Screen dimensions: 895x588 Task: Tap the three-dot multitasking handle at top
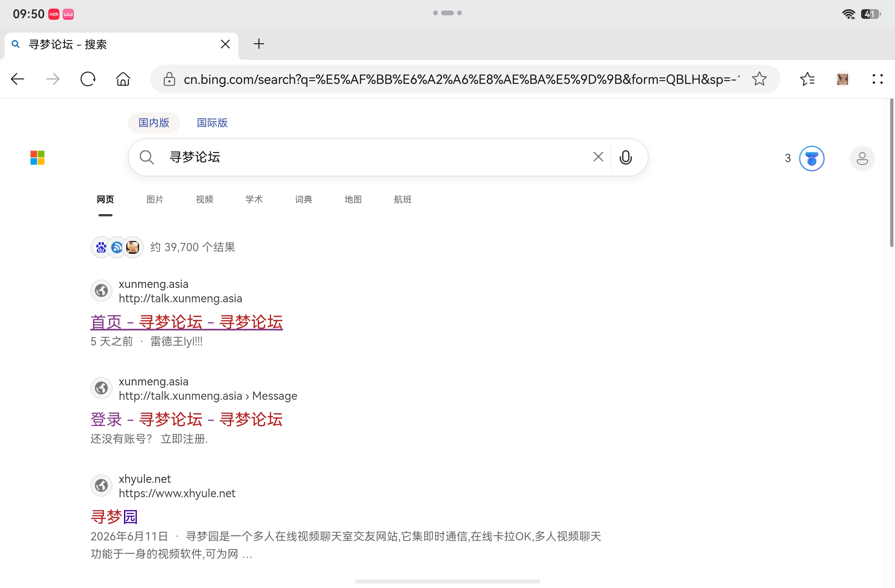[x=447, y=13]
